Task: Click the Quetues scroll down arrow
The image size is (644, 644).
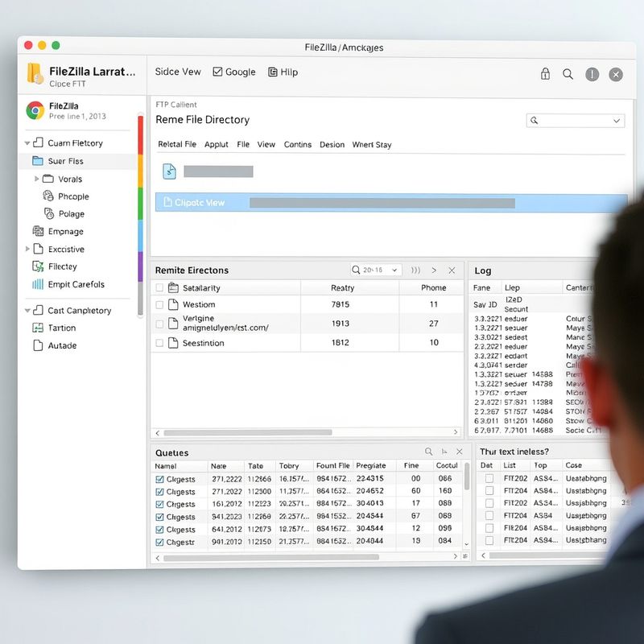Action: click(467, 544)
